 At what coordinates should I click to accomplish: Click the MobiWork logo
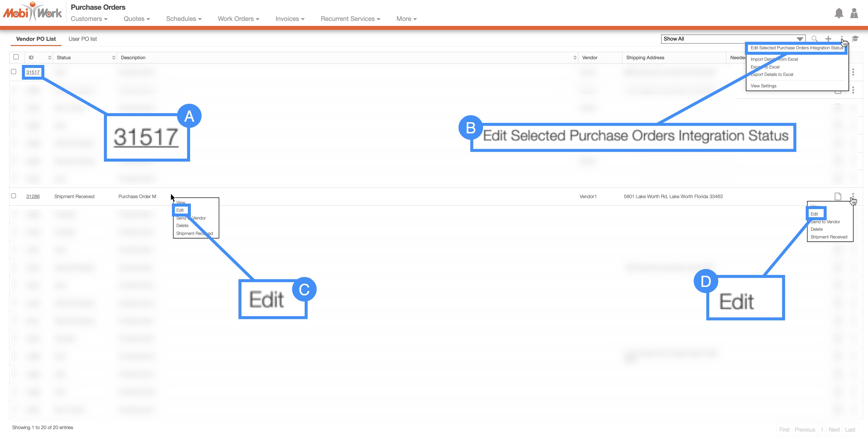32,12
